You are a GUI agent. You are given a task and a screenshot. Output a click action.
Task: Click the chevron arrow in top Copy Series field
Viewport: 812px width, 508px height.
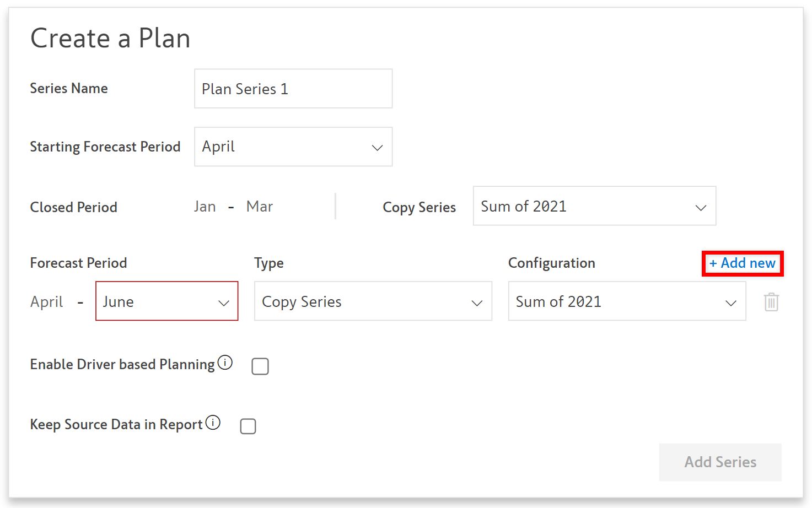click(x=701, y=208)
